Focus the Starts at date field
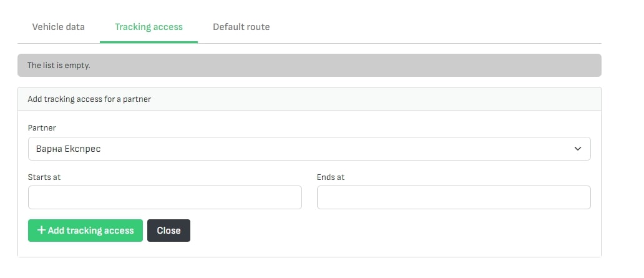The width and height of the screenshot is (644, 278). coord(165,197)
